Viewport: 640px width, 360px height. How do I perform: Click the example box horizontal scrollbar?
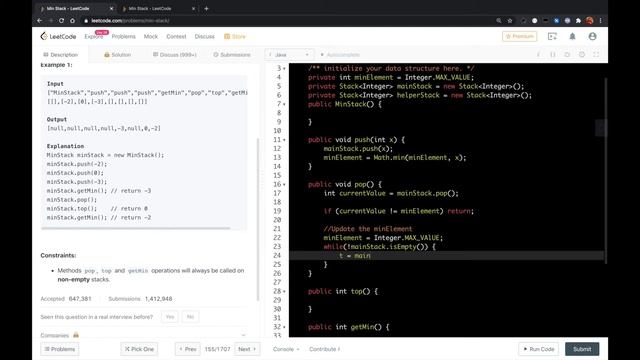coord(136,228)
